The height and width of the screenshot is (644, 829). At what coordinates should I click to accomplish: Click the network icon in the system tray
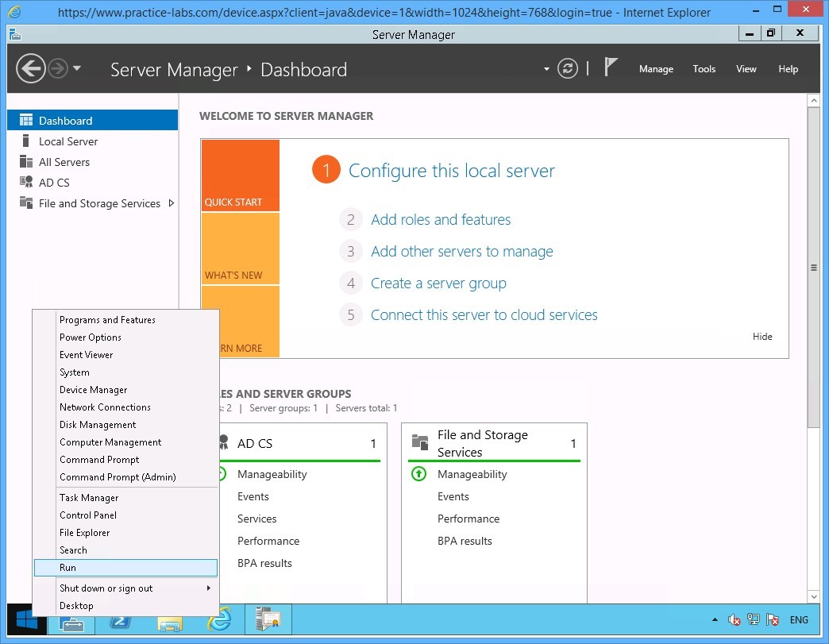(753, 619)
